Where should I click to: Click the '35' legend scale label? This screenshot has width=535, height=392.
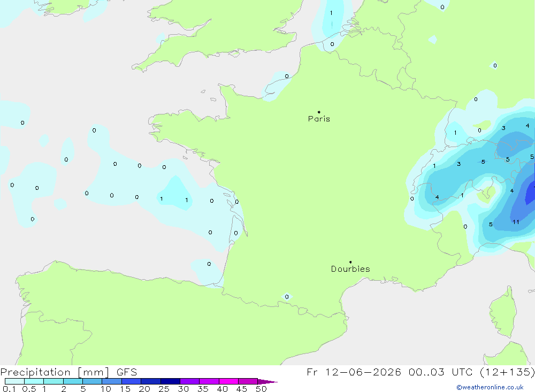coord(203,389)
